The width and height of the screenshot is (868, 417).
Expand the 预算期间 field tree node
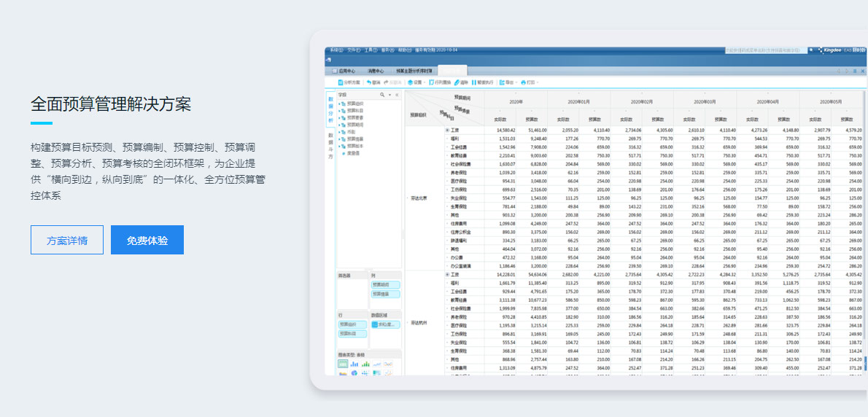339,125
